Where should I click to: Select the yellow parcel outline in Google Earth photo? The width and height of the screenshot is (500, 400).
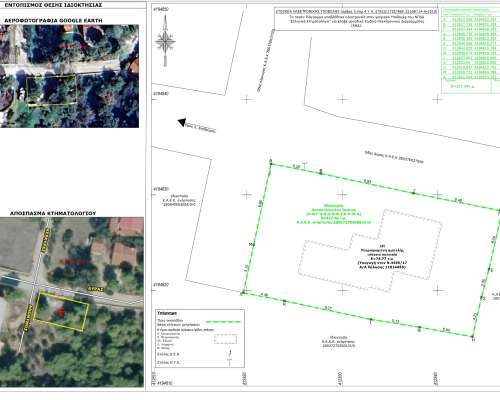[52, 90]
